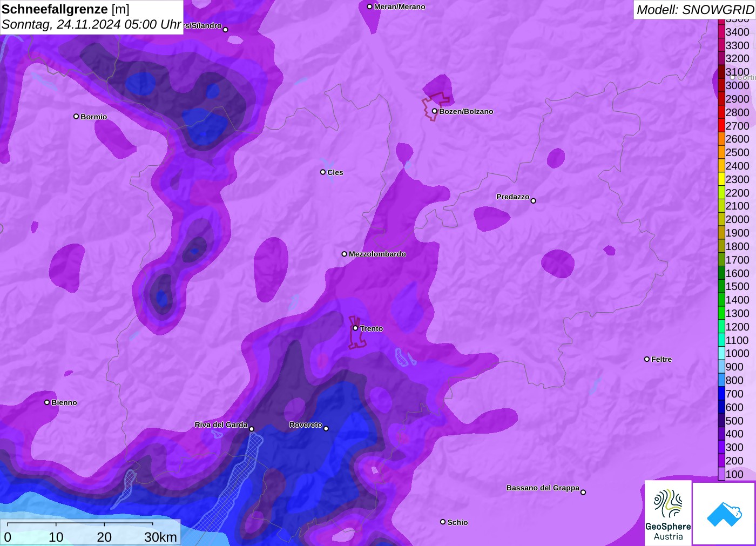Click the Bozen/Bolzano city marker dot
This screenshot has width=756, height=546.
[x=434, y=111]
